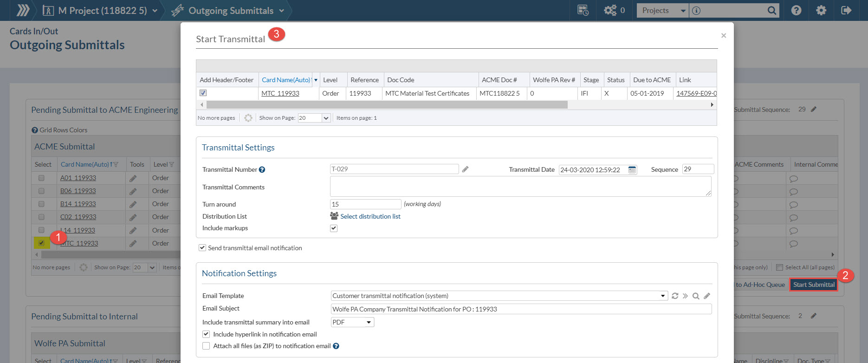Close the Start Transmittal dialog
The width and height of the screenshot is (868, 363).
[x=724, y=35]
